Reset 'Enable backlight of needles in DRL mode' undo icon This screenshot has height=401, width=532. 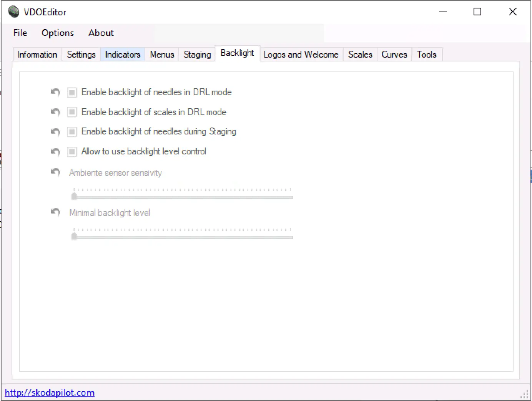coord(55,92)
